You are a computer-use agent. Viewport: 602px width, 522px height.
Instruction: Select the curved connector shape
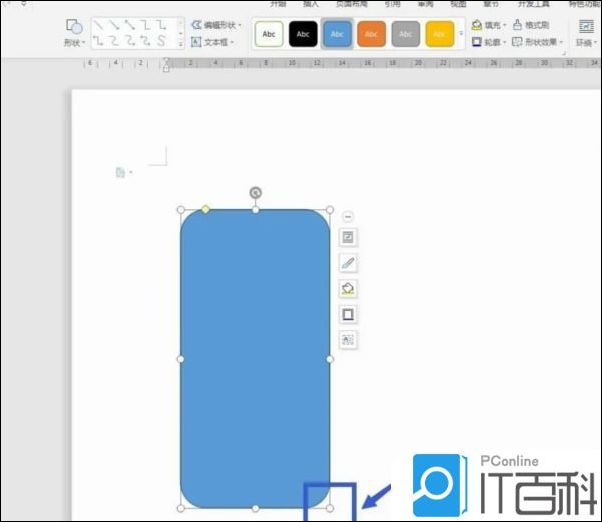tap(114, 40)
